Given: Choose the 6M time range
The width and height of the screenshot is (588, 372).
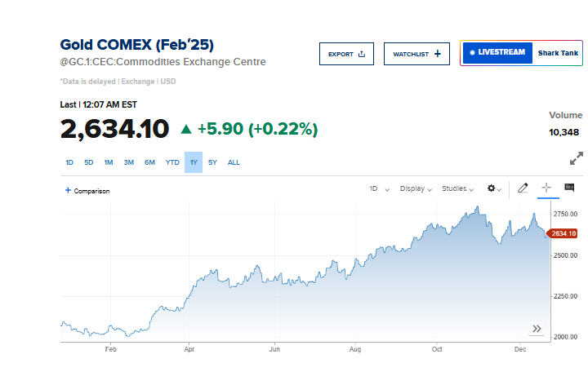Looking at the screenshot, I should (x=150, y=162).
